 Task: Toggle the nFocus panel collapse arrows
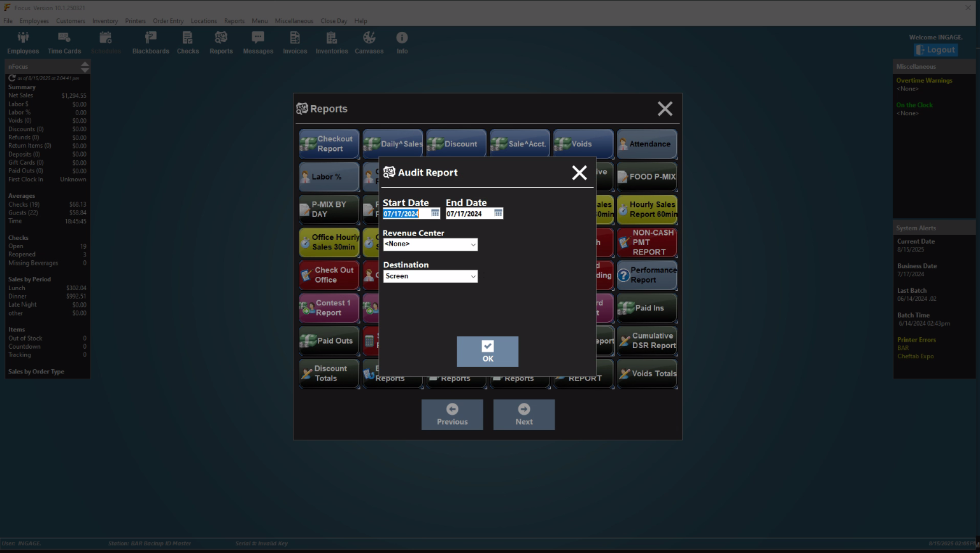click(x=85, y=66)
